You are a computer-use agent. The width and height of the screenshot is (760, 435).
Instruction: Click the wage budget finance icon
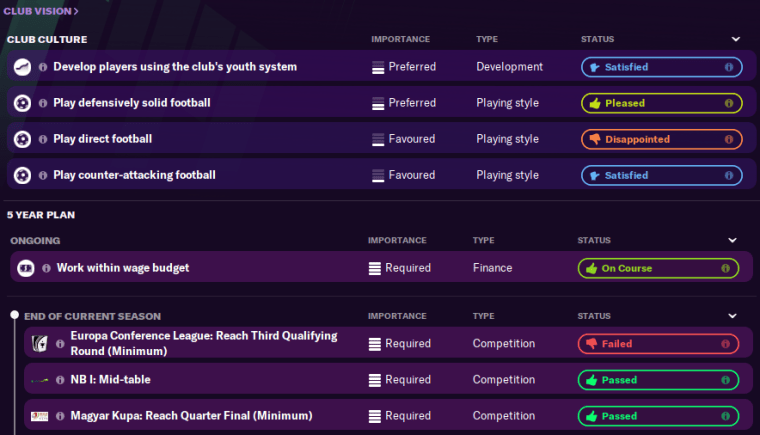tap(26, 268)
